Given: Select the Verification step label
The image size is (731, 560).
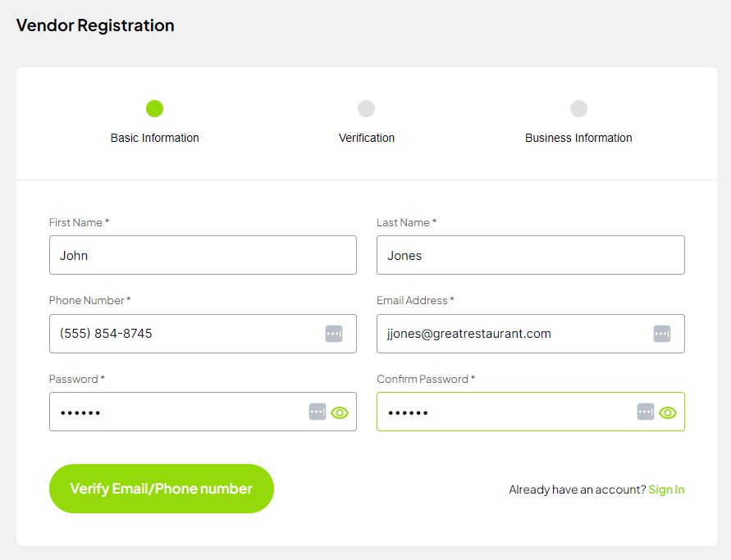Looking at the screenshot, I should [x=367, y=138].
